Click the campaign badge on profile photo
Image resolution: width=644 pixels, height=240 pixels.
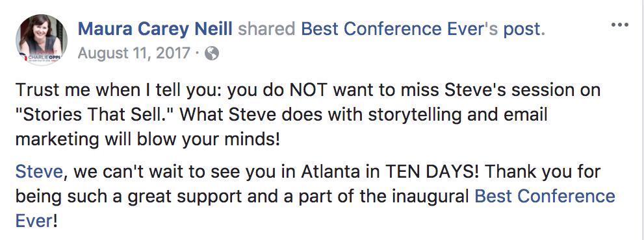(x=41, y=58)
